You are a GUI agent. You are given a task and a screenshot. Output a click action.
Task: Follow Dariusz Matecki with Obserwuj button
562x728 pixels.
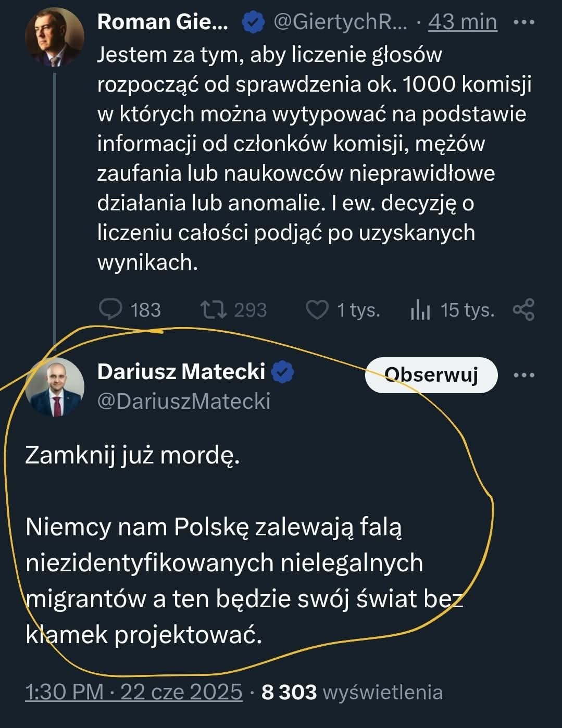click(x=431, y=375)
